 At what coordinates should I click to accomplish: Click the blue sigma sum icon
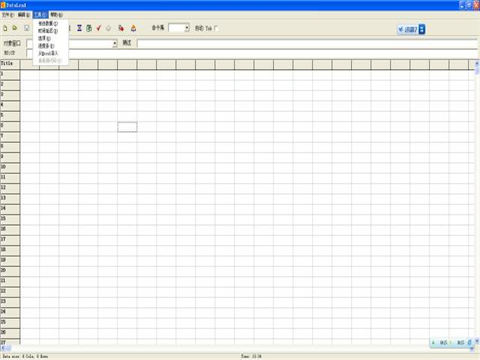click(79, 28)
